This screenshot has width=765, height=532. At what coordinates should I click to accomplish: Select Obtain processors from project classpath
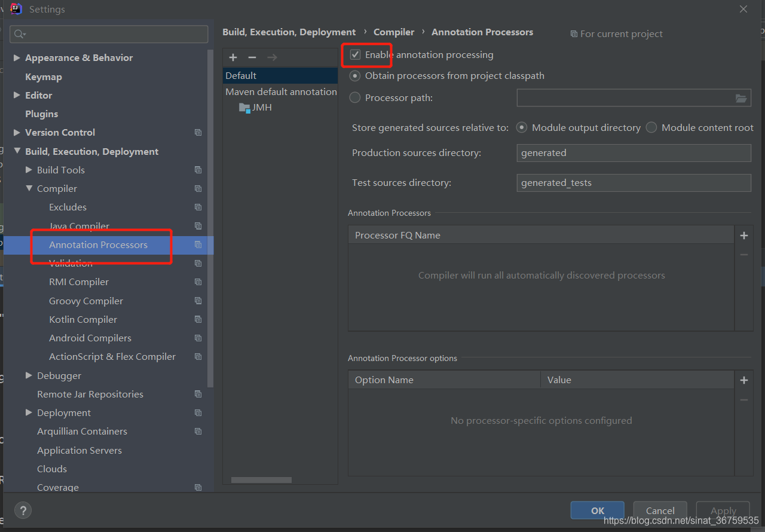[x=355, y=76]
